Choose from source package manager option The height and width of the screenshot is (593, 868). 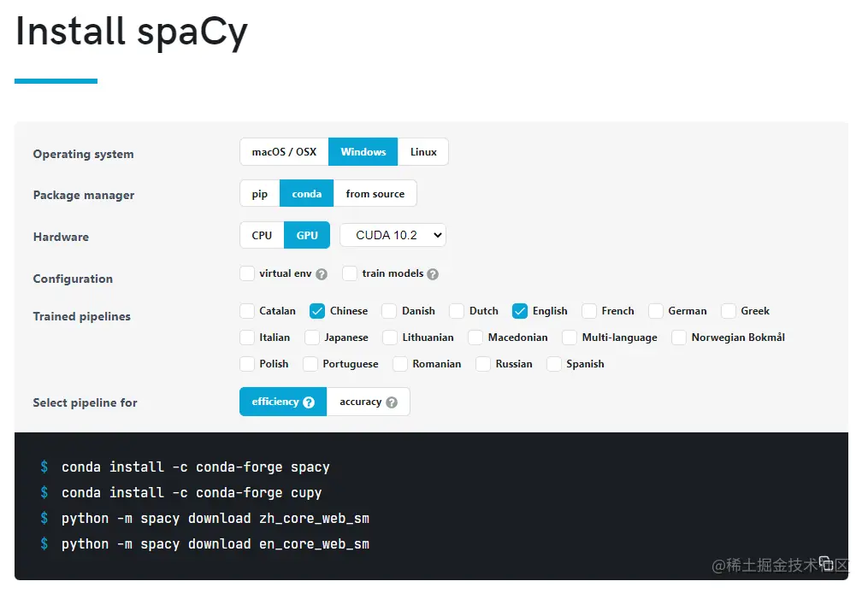[x=375, y=194]
